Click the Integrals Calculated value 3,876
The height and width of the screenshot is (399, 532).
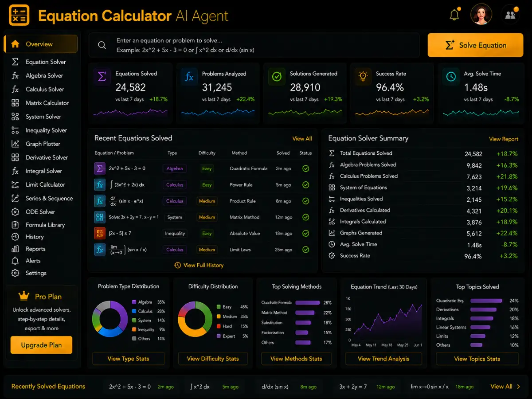pos(474,222)
